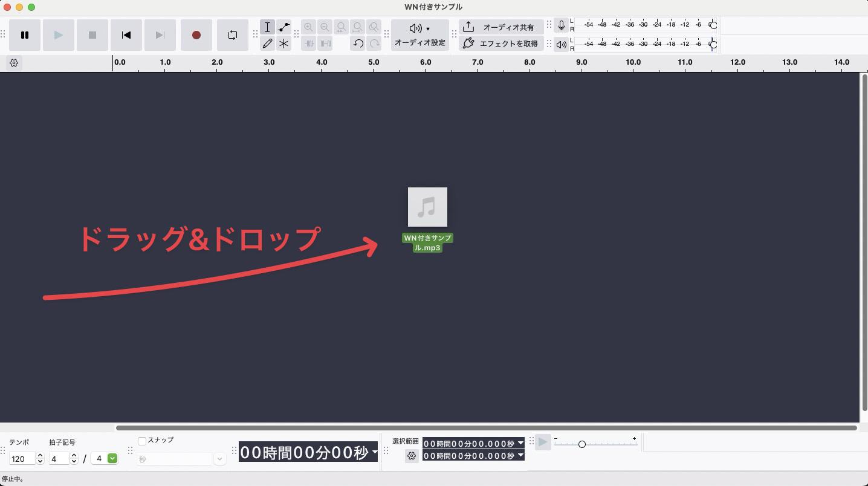Image resolution: width=868 pixels, height=486 pixels.
Task: Open the オーディオ設定 dropdown
Action: click(419, 35)
